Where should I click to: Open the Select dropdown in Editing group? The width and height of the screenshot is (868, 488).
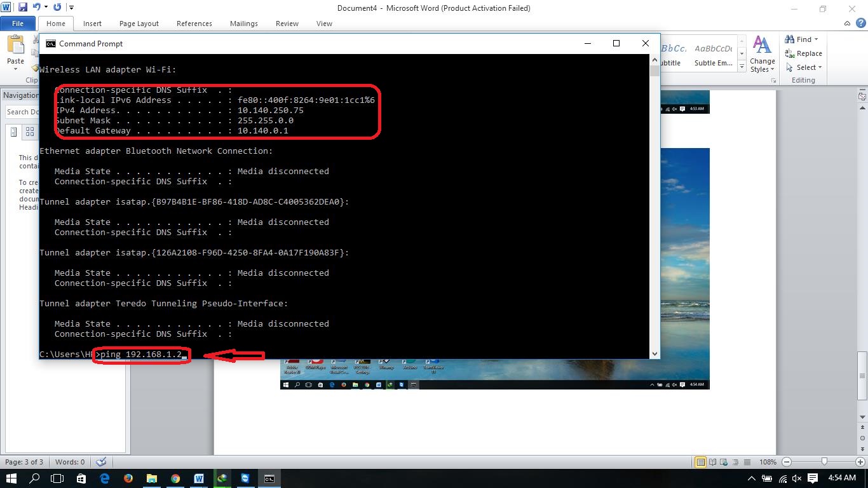[803, 67]
